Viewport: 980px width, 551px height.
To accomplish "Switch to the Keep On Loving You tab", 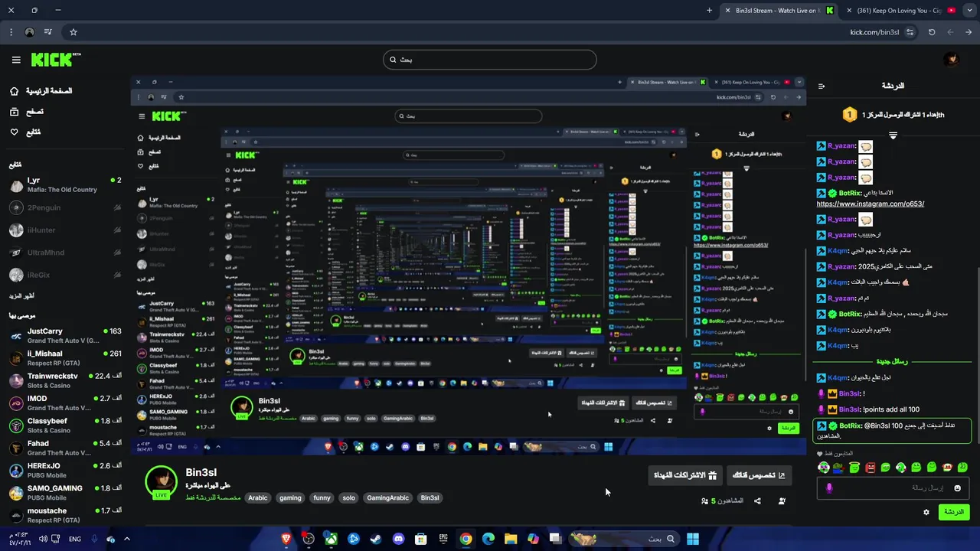I will tap(900, 11).
